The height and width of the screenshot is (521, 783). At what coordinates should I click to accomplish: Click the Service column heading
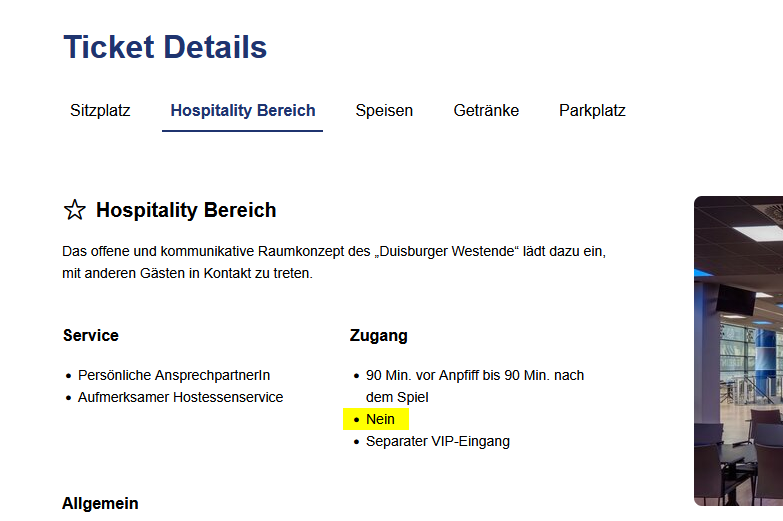pos(91,335)
